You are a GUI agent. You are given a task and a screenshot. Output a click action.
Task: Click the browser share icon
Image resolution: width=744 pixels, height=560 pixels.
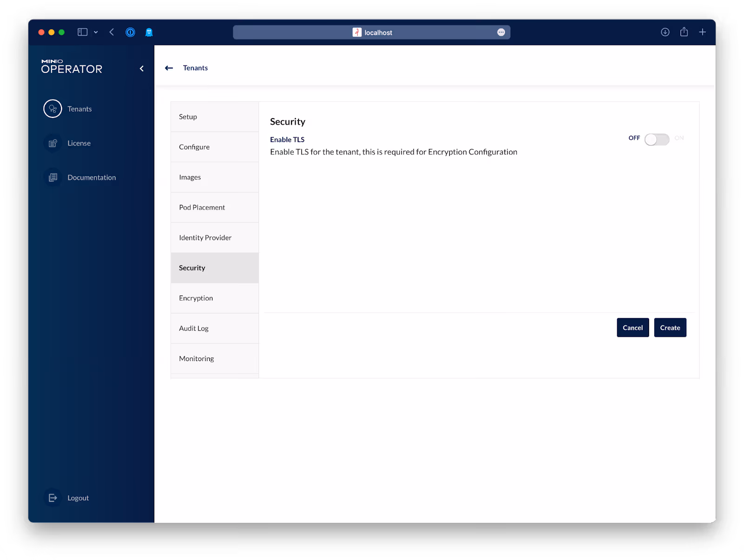[x=684, y=32]
